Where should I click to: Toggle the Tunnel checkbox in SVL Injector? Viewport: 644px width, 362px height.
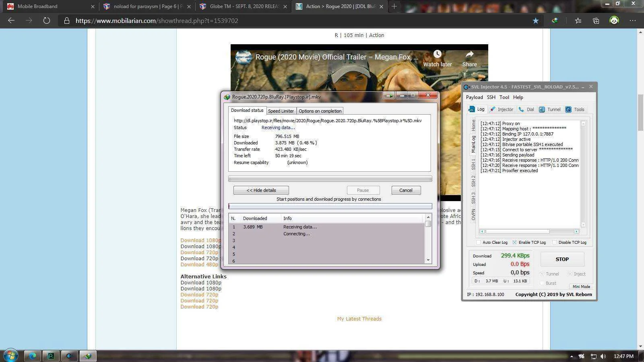tap(542, 274)
